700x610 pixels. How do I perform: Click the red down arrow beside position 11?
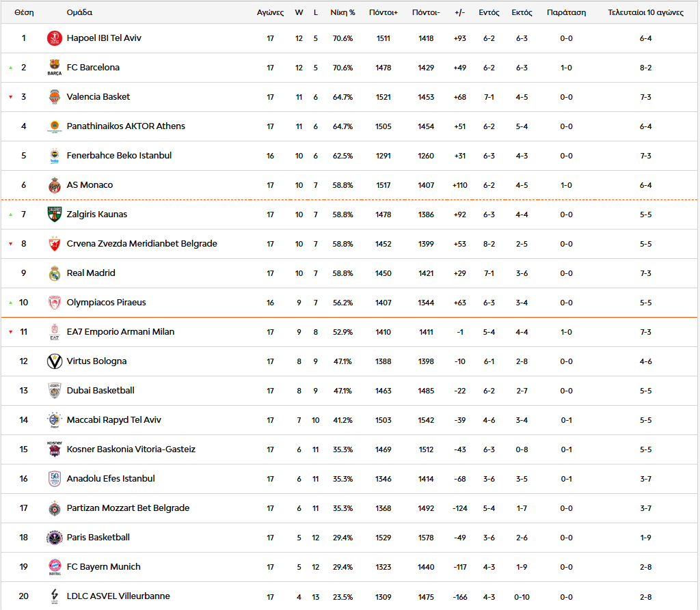click(10, 332)
